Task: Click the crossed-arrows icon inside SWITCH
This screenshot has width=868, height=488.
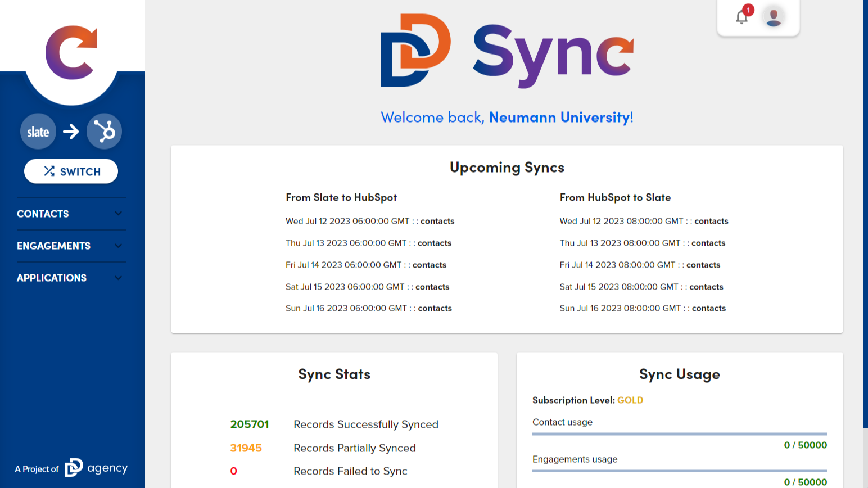Action: tap(49, 171)
